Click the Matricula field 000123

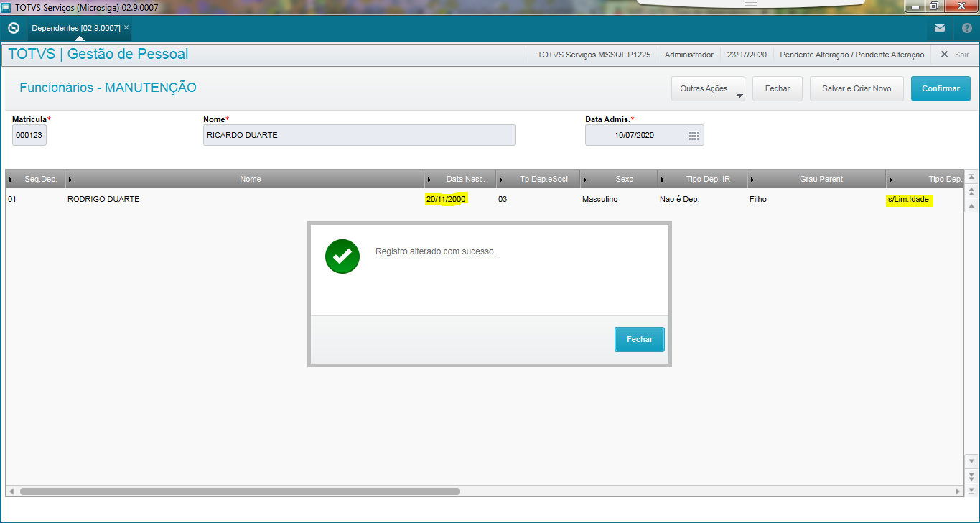29,135
